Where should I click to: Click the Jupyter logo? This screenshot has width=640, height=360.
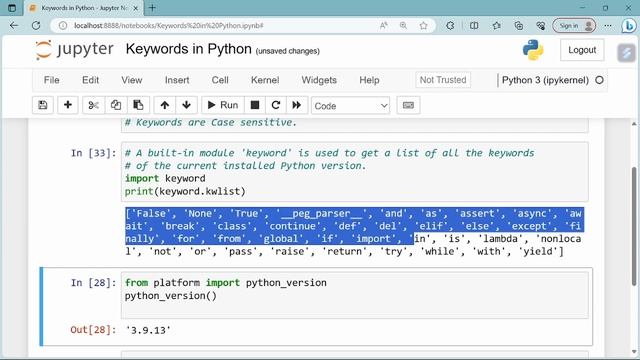click(74, 50)
